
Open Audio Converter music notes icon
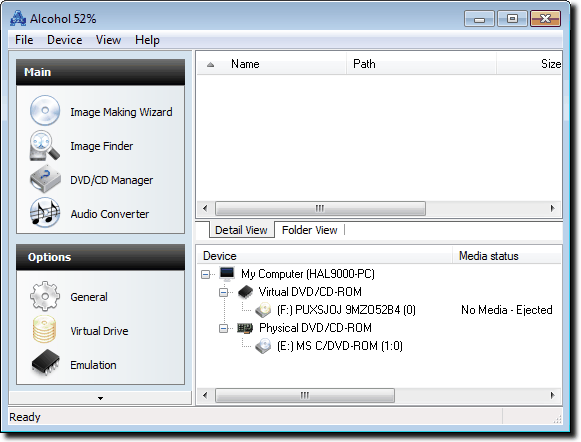tap(45, 212)
